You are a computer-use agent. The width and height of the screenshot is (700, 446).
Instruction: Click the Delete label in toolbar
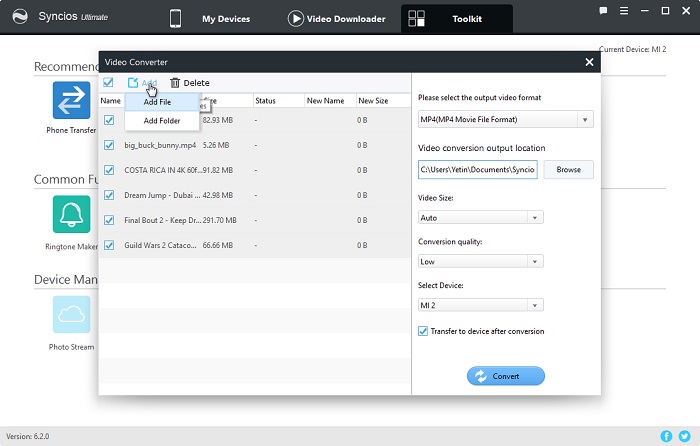[x=196, y=83]
